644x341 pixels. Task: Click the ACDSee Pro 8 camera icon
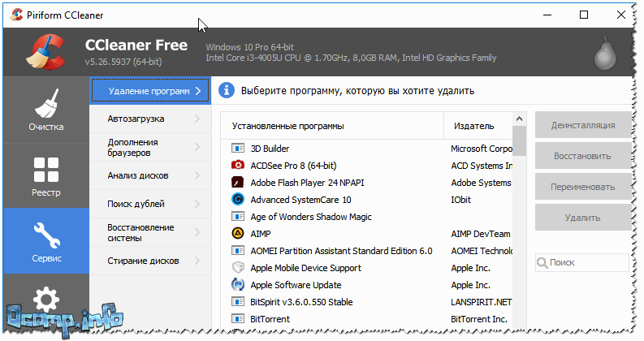click(238, 165)
